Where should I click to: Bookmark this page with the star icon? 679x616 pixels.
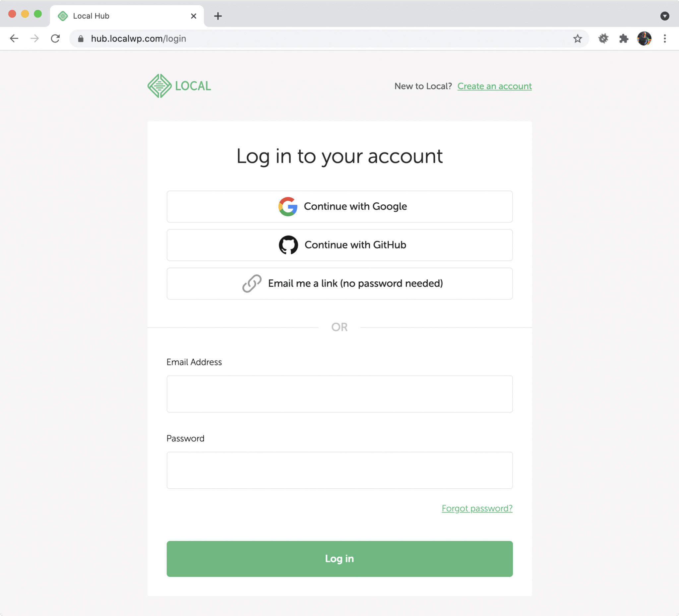pyautogui.click(x=578, y=38)
